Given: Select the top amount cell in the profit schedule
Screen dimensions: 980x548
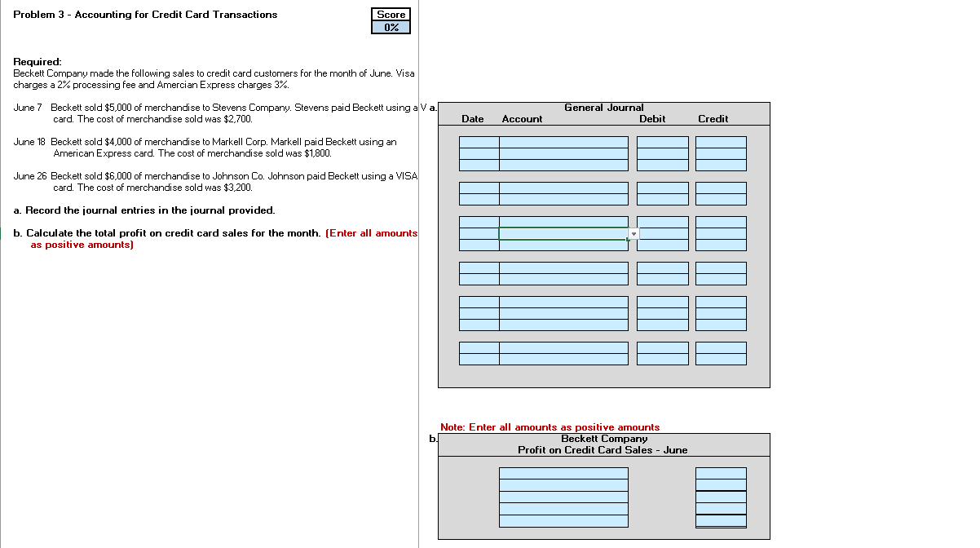Looking at the screenshot, I should (721, 471).
